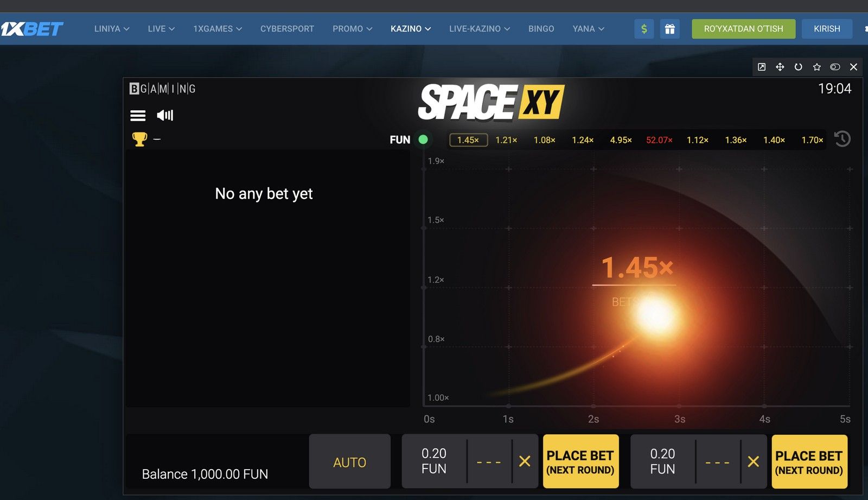Mute the game sound speaker icon
The image size is (868, 500).
(165, 115)
